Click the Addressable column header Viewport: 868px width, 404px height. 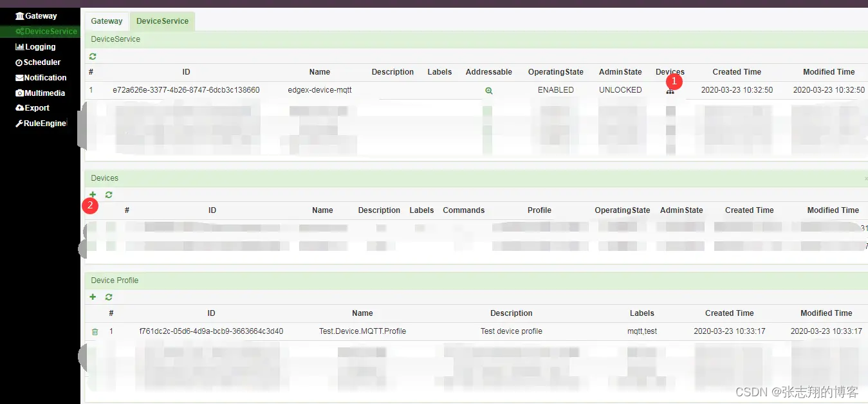[x=489, y=72]
